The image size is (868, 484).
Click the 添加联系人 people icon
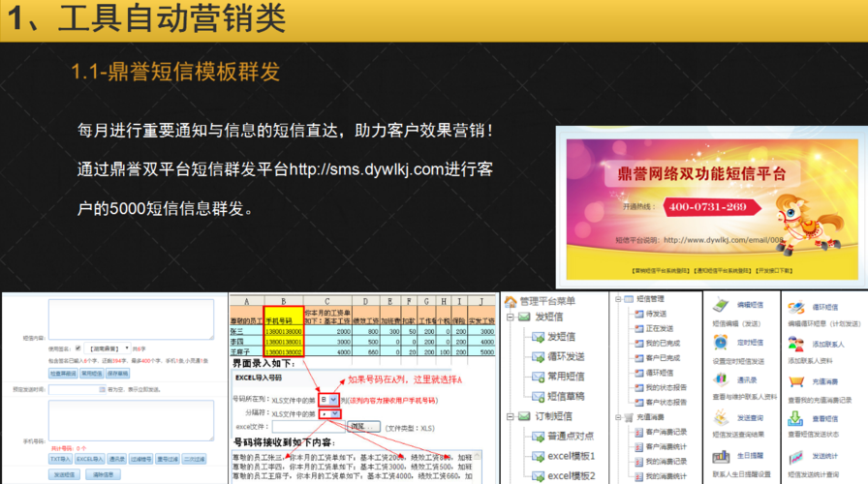pos(796,344)
